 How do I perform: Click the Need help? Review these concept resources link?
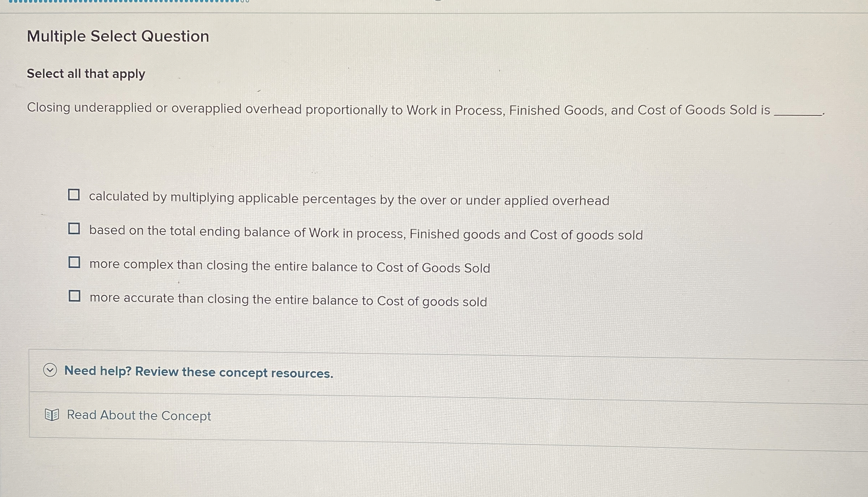coord(198,372)
